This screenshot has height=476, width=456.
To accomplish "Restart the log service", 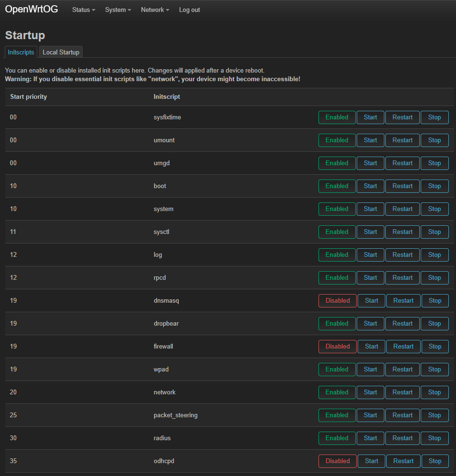I will point(402,255).
